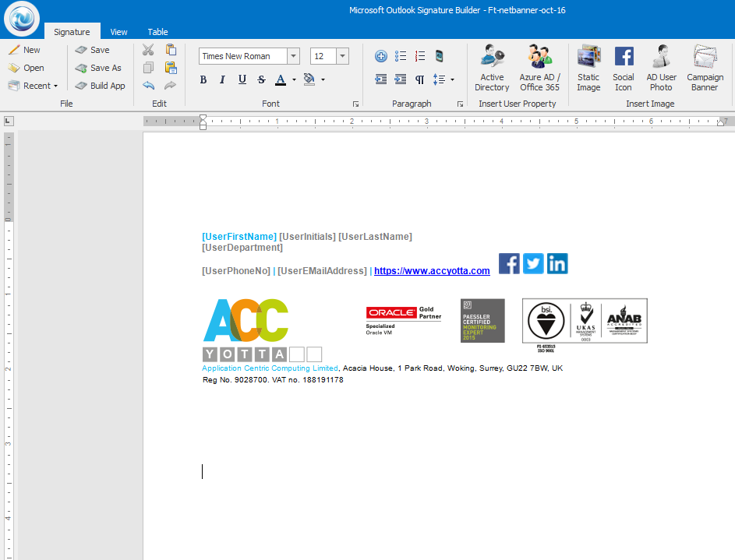735x560 pixels.
Task: Insert Azure AD / Office 365 property
Action: 539,68
